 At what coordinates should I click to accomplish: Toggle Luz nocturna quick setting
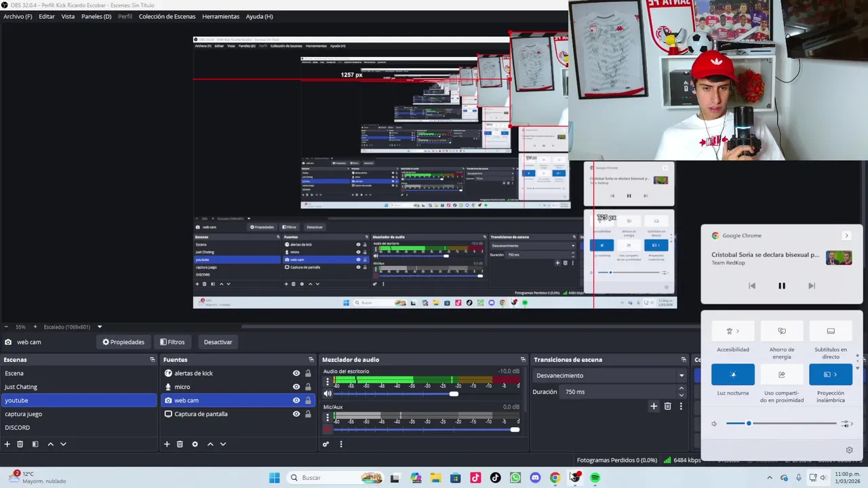733,374
